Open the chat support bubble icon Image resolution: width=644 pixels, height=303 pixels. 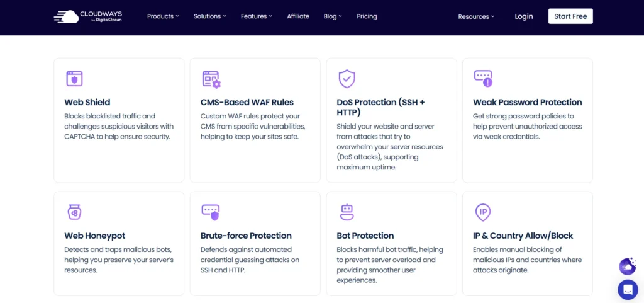(627, 289)
